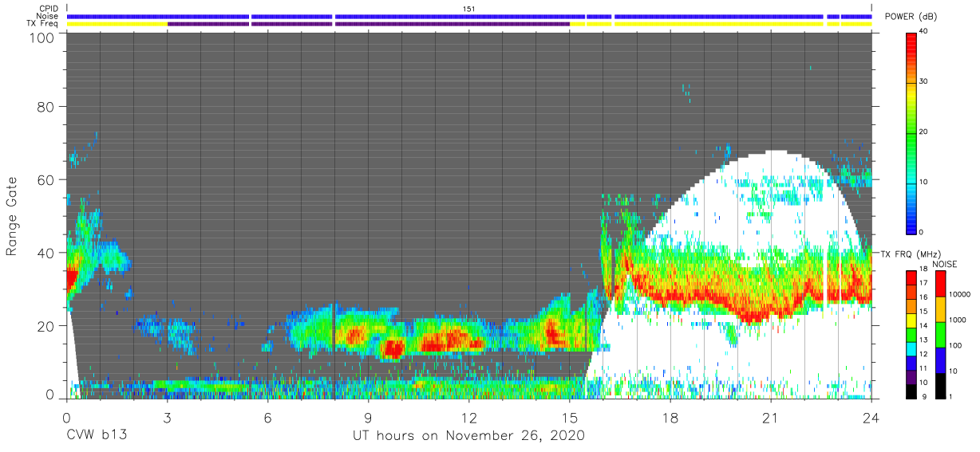Click the purple 10-11 MHz TX FRQ swatch
Image resolution: width=980 pixels, height=452 pixels.
point(911,377)
